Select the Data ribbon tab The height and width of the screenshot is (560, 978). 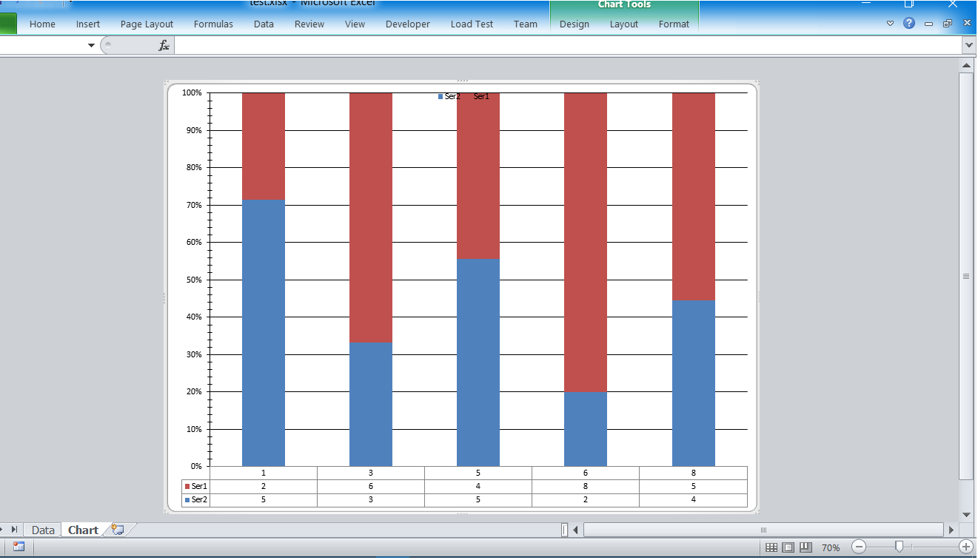tap(264, 24)
